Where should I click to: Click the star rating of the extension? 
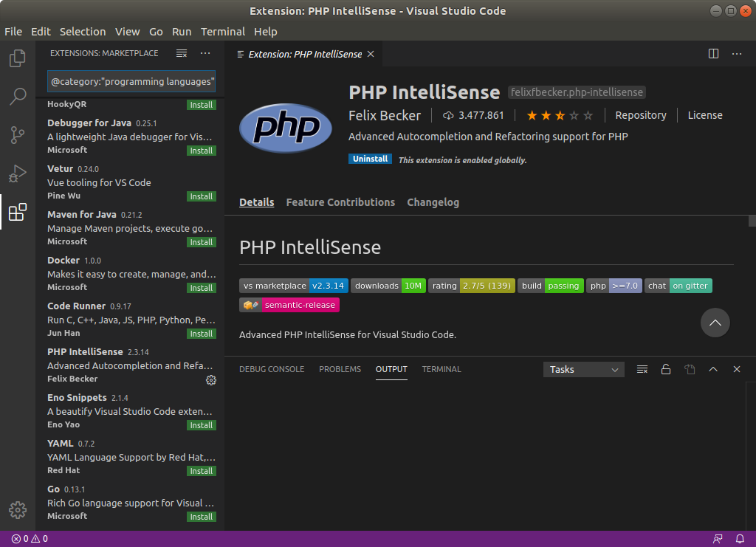[560, 116]
